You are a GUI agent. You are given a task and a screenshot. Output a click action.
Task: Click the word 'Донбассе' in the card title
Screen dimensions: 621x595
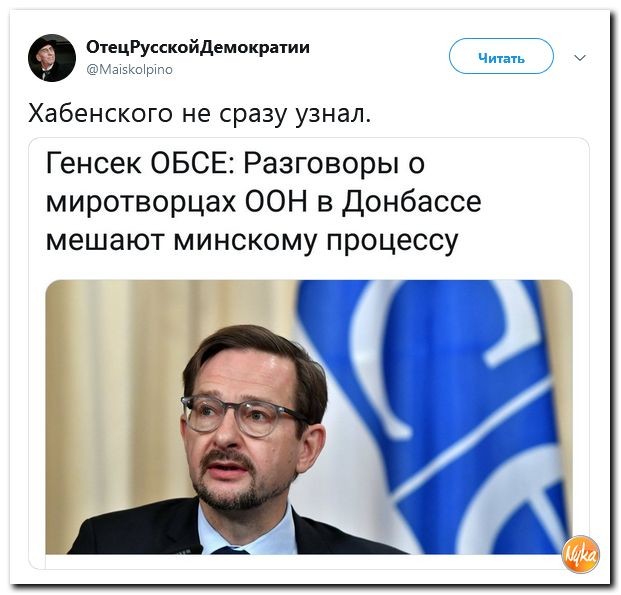[412, 202]
